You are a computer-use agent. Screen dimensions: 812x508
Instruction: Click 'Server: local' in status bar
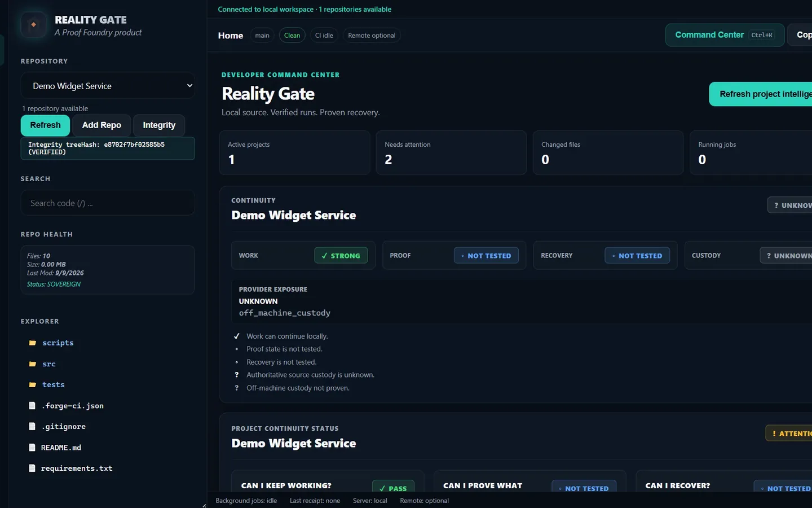coord(370,501)
